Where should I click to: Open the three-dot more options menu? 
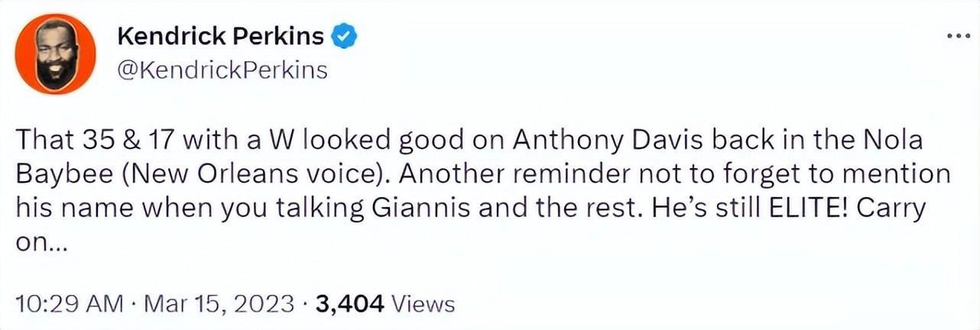[958, 37]
